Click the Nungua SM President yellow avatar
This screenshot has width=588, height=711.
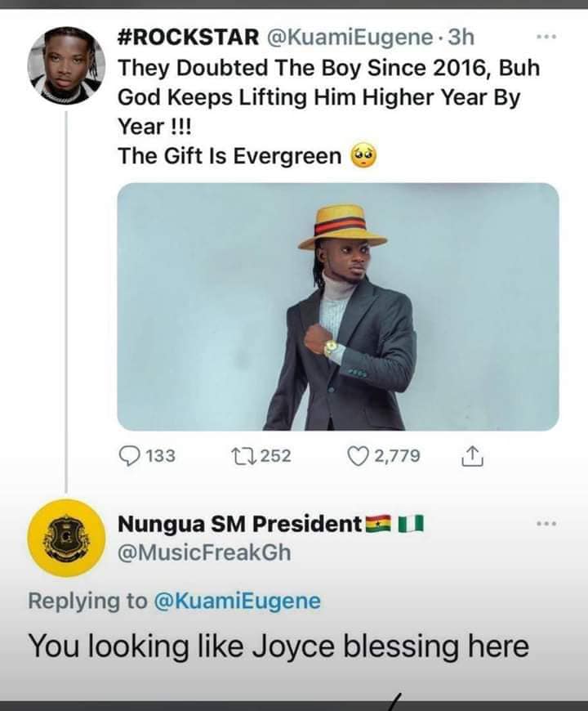(65, 538)
